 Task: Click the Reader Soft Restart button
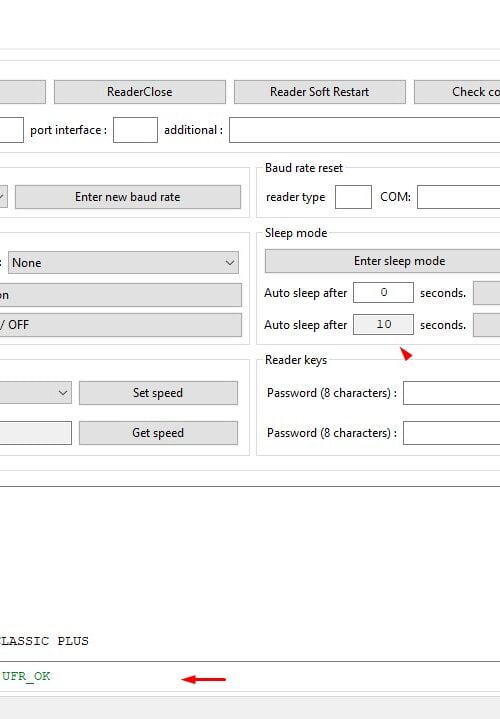(x=320, y=92)
